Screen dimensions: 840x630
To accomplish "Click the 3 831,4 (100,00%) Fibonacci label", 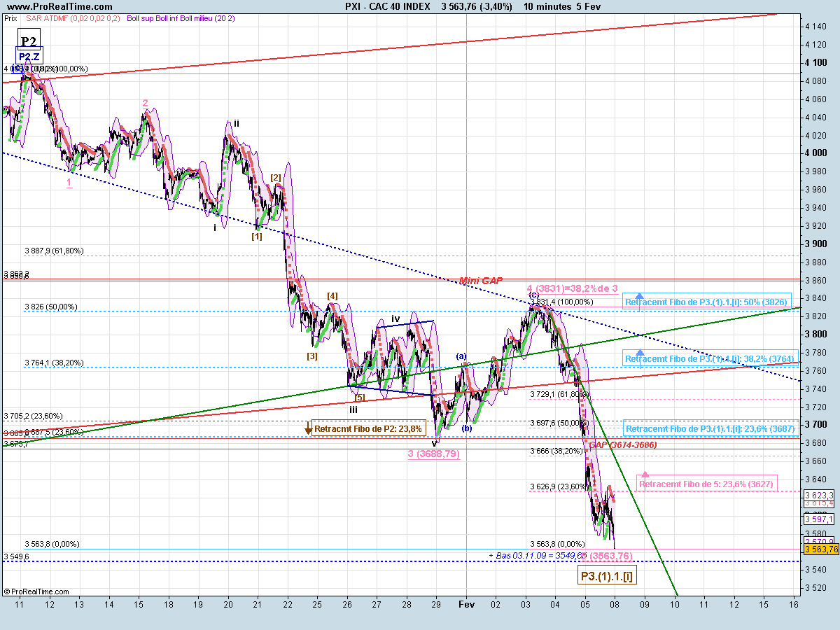I will coord(561,302).
